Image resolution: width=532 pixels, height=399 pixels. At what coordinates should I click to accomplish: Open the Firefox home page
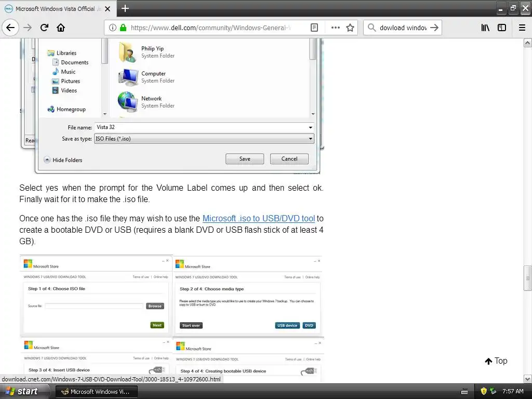click(x=61, y=28)
